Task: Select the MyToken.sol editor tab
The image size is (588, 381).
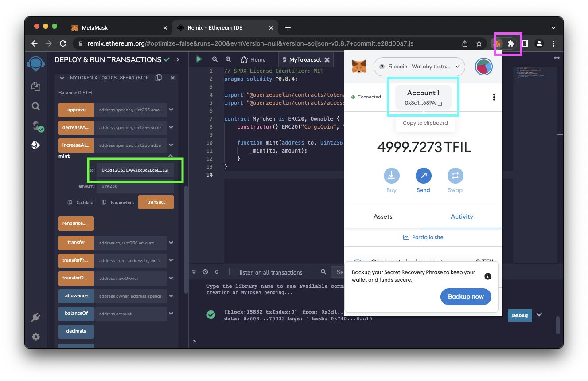Action: click(x=305, y=59)
